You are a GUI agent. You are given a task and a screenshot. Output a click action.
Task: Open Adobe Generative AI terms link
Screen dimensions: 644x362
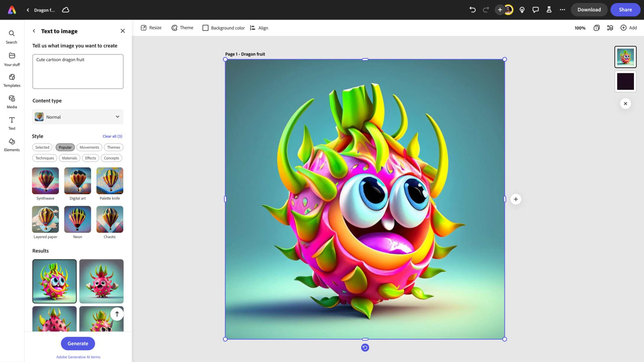pos(78,357)
